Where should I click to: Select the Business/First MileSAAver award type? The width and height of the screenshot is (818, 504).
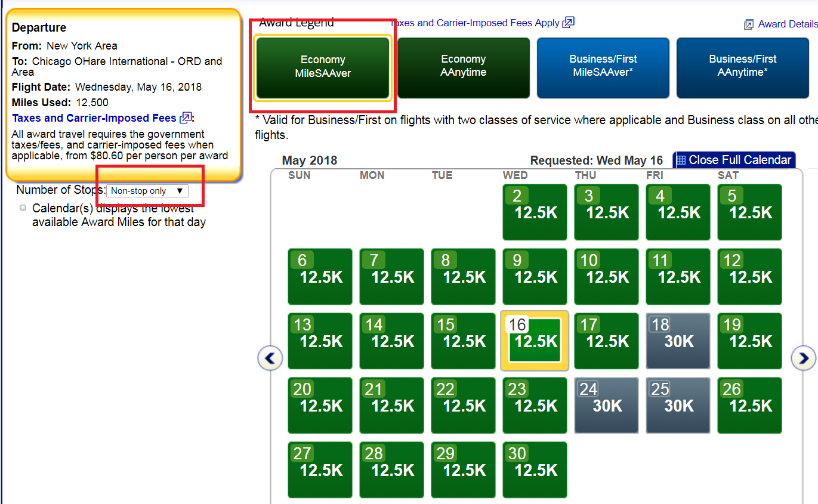click(603, 67)
